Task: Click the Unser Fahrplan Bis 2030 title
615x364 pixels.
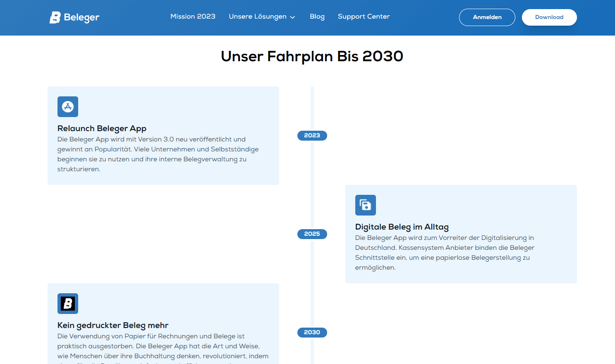Action: click(x=312, y=56)
